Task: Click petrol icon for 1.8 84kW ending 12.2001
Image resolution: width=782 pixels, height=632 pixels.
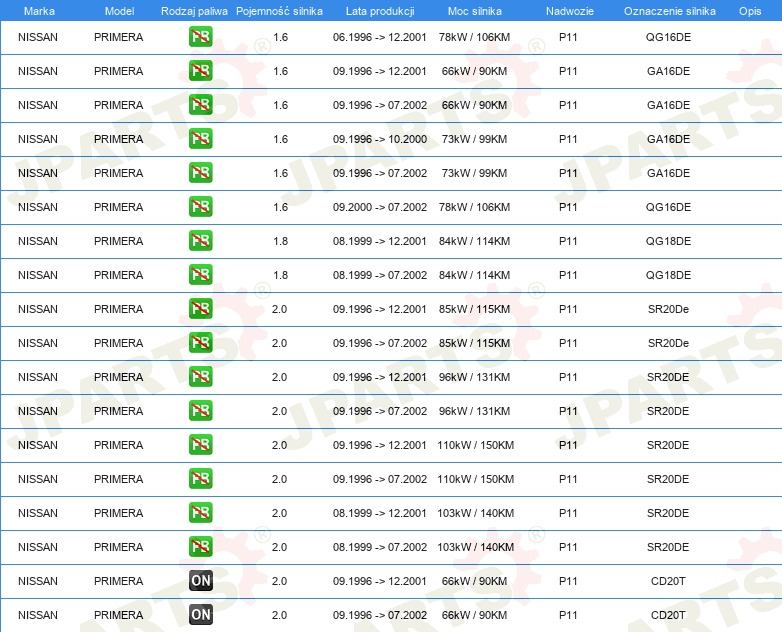Action: (200, 240)
